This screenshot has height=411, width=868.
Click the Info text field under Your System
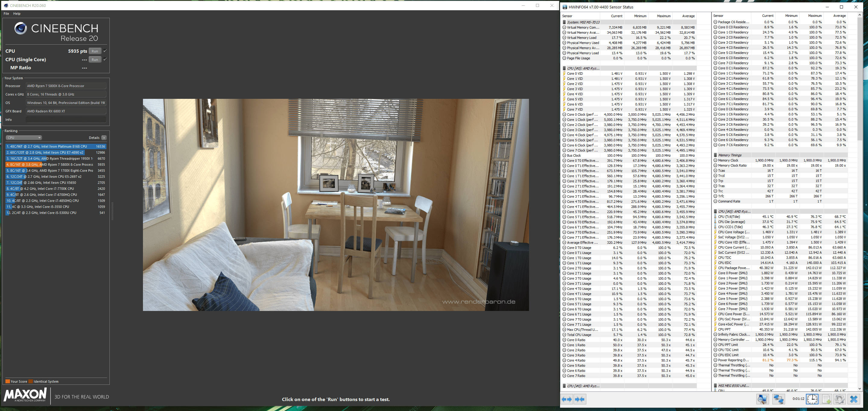click(x=66, y=120)
